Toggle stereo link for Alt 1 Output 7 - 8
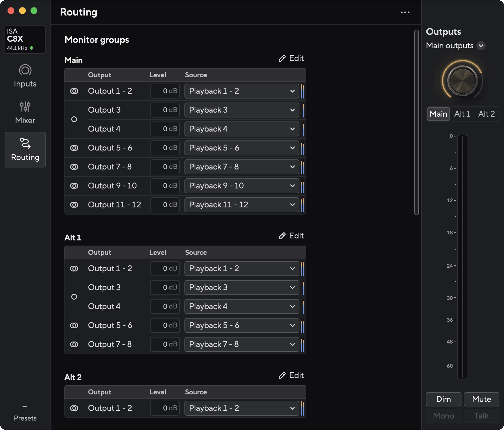The image size is (504, 430). click(74, 344)
